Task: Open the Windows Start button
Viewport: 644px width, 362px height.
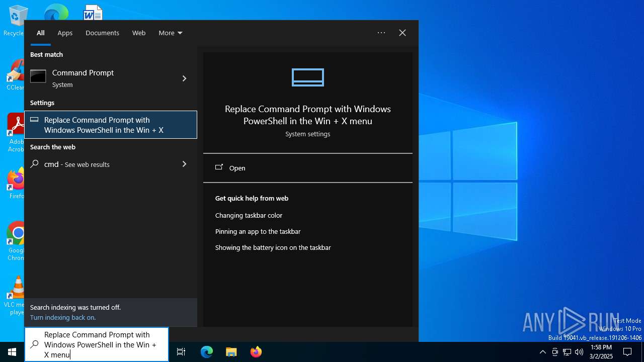Action: (x=12, y=352)
